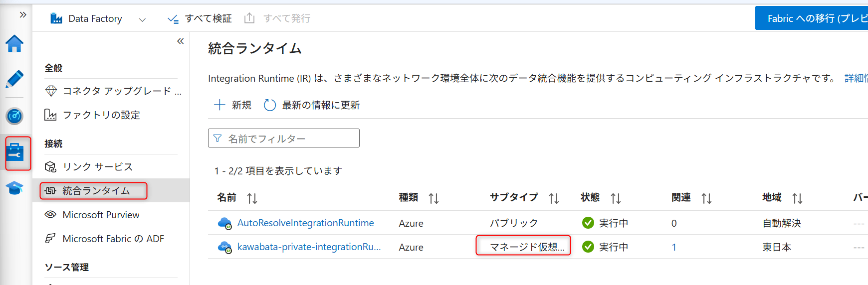Click the パブリック subtype cell
Viewport: 868px width, 285px height.
point(514,223)
